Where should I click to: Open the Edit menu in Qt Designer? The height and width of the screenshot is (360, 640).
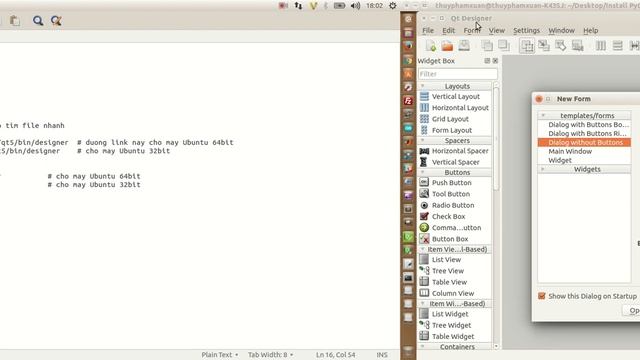coord(448,31)
